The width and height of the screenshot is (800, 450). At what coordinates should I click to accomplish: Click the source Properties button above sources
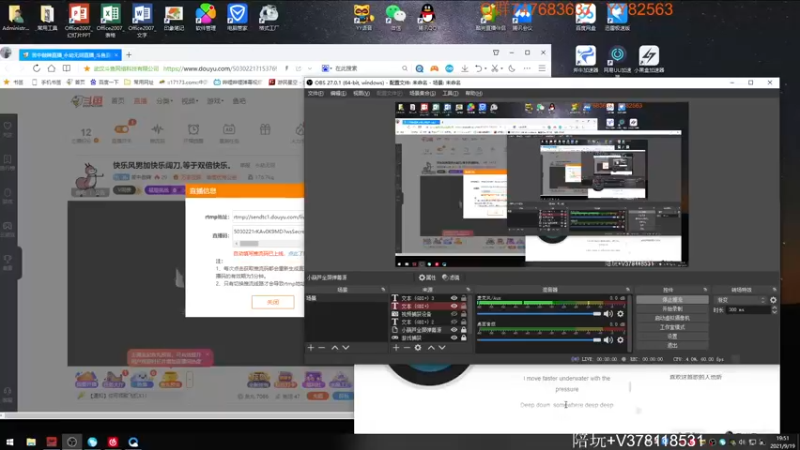point(427,278)
